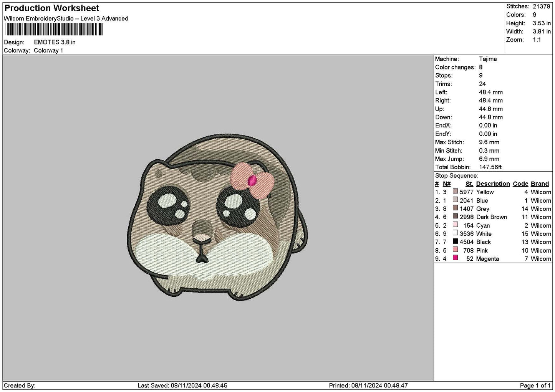The image size is (555, 392).
Task: Select the 'Down:' measurement label
Action: click(443, 117)
